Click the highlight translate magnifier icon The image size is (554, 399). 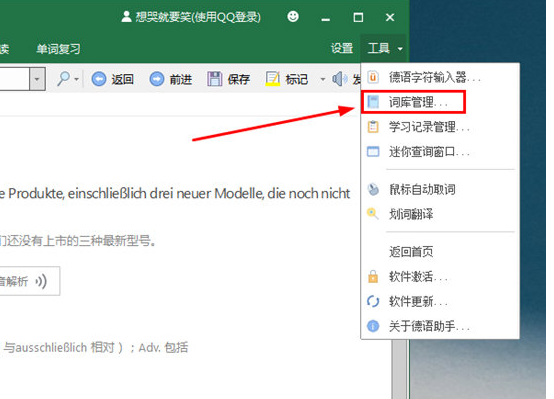373,214
